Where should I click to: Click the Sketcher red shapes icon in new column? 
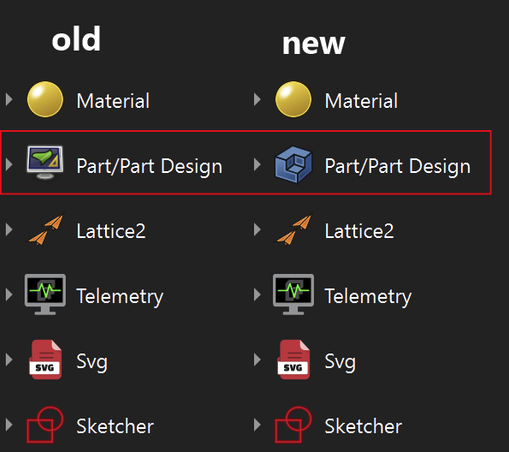tap(293, 424)
